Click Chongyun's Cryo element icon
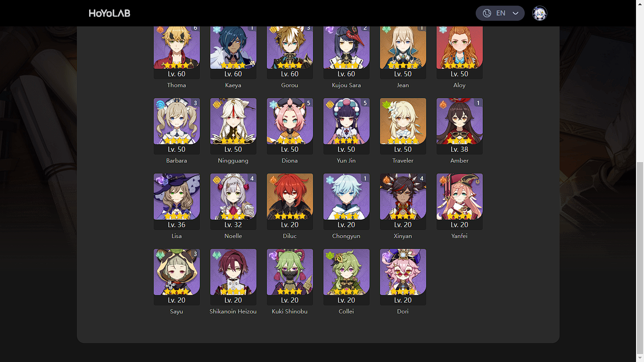The image size is (644, 362). (330, 180)
